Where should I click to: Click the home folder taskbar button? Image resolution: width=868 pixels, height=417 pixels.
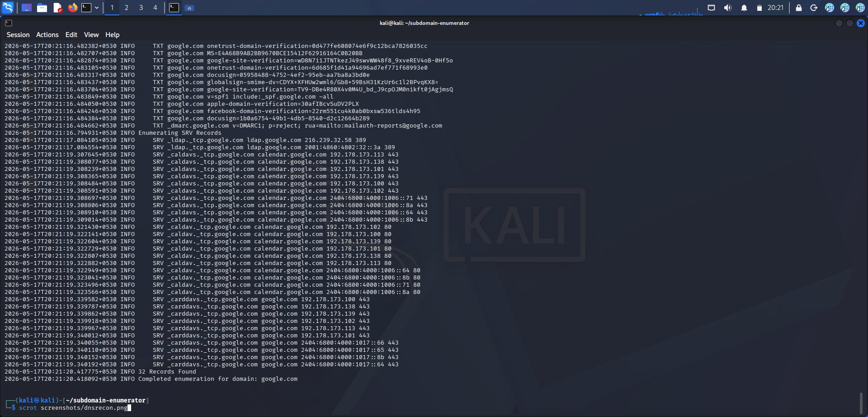pos(189,8)
